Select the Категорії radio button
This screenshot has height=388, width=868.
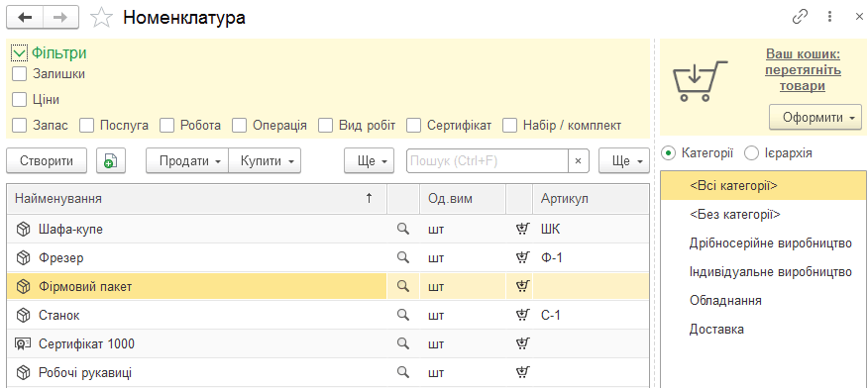coord(668,153)
